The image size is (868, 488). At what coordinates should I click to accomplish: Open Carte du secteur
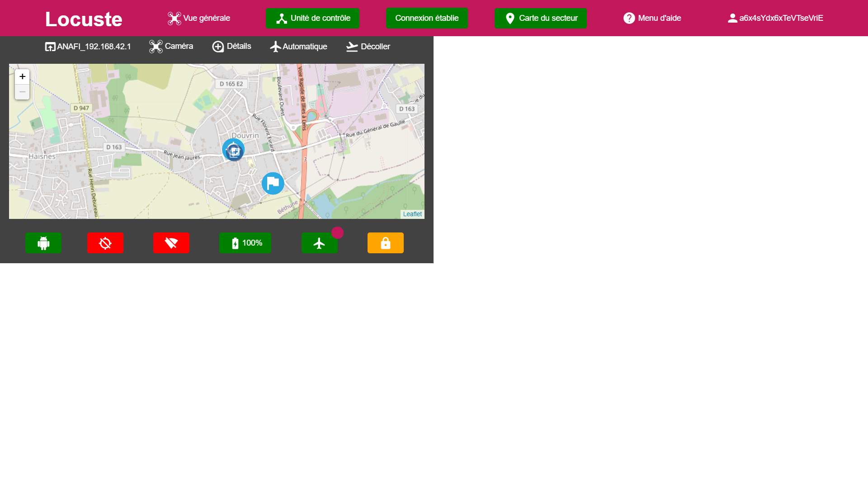point(540,18)
